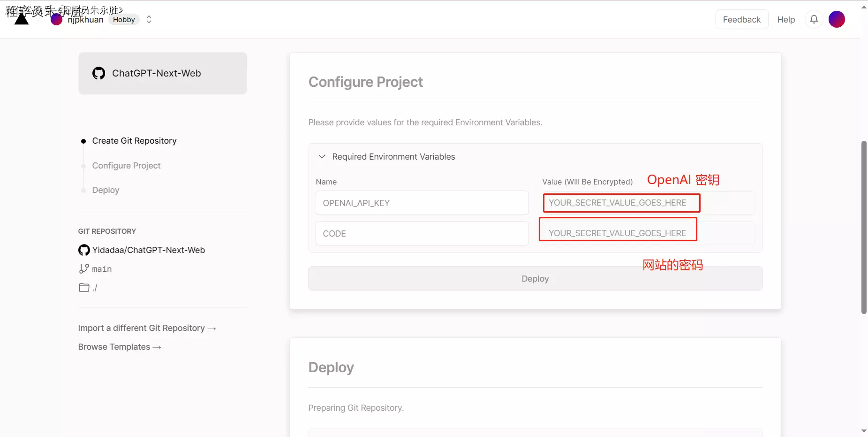This screenshot has width=868, height=437.
Task: Click the CODE secret value field
Action: tap(648, 233)
